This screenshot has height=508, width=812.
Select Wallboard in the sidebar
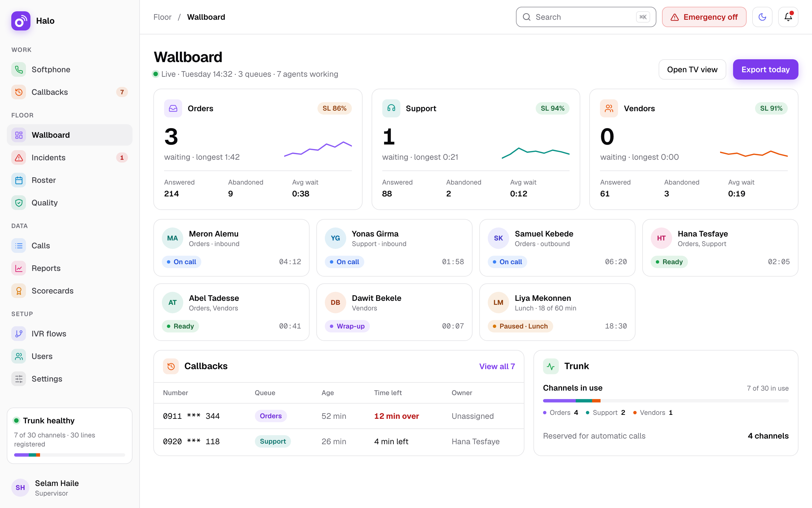tap(69, 135)
